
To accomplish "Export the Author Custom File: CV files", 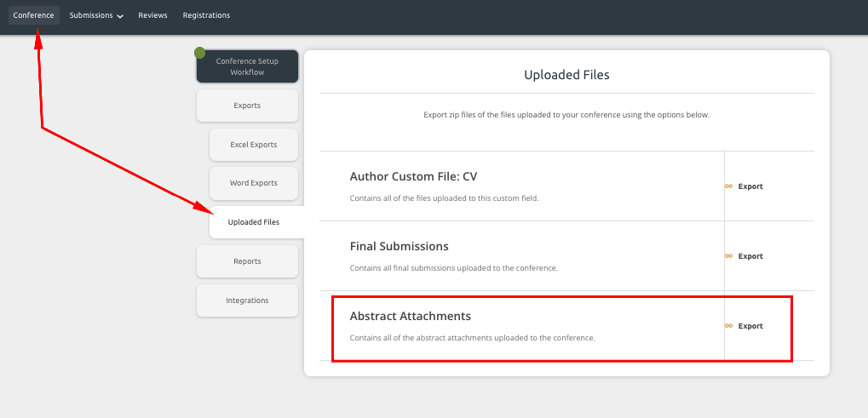I will 750,186.
